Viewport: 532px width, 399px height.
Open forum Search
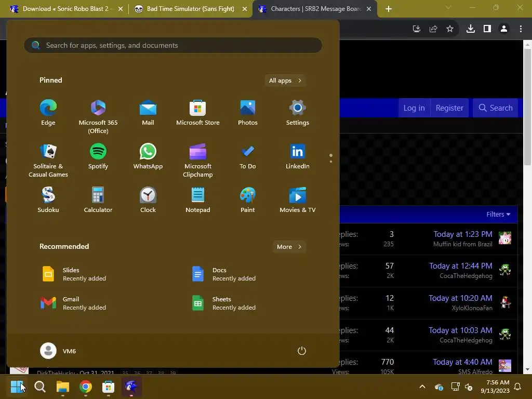[495, 108]
